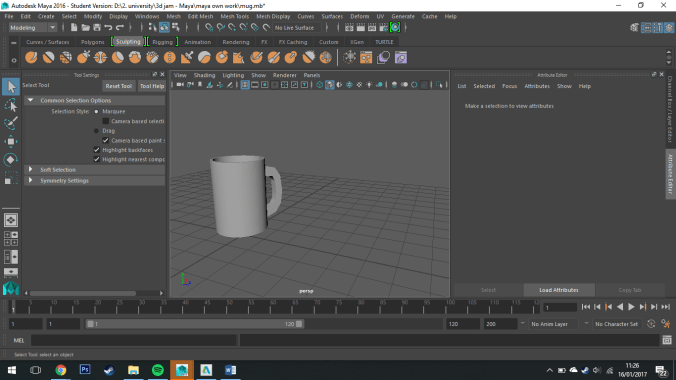Enable Camera based selection checkbox
The image size is (676, 380).
click(106, 121)
